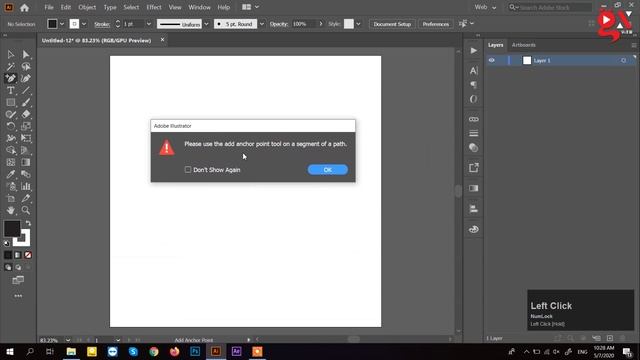The width and height of the screenshot is (640, 360).
Task: Open the Links panel icon
Action: coord(473,119)
